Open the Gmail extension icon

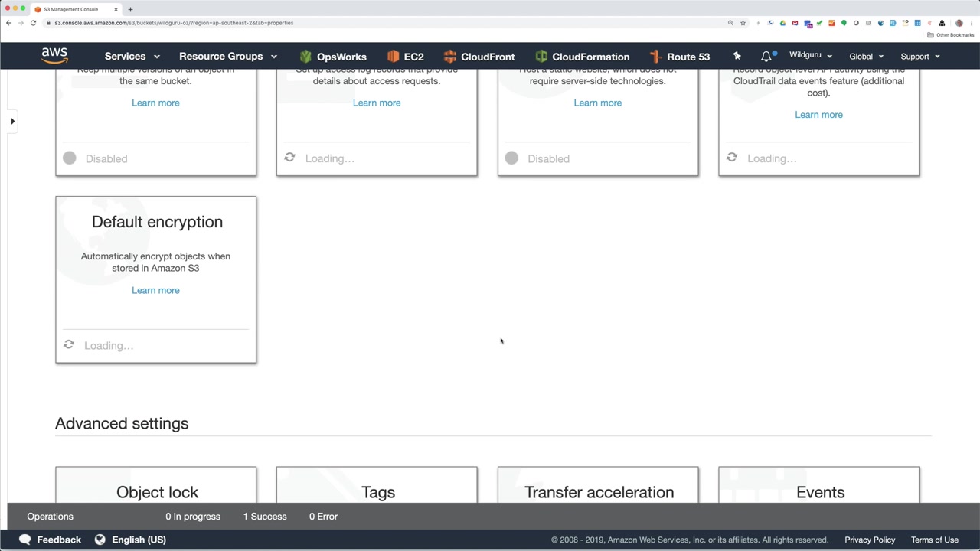795,23
